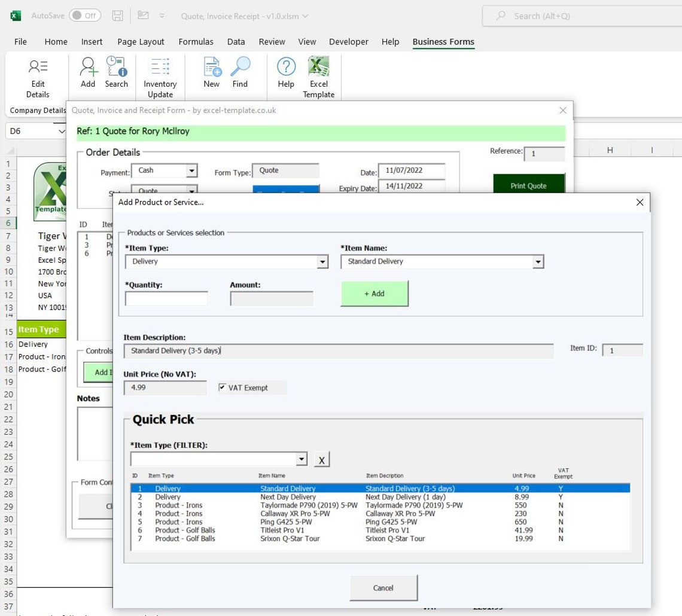This screenshot has width=682, height=616.
Task: Select the Business Forms ribbon tab
Action: pyautogui.click(x=443, y=41)
